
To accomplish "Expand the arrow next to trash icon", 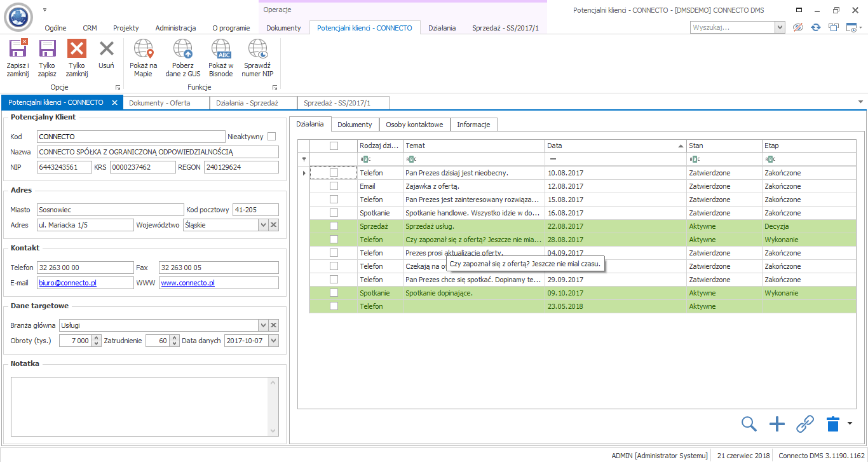I will point(849,423).
